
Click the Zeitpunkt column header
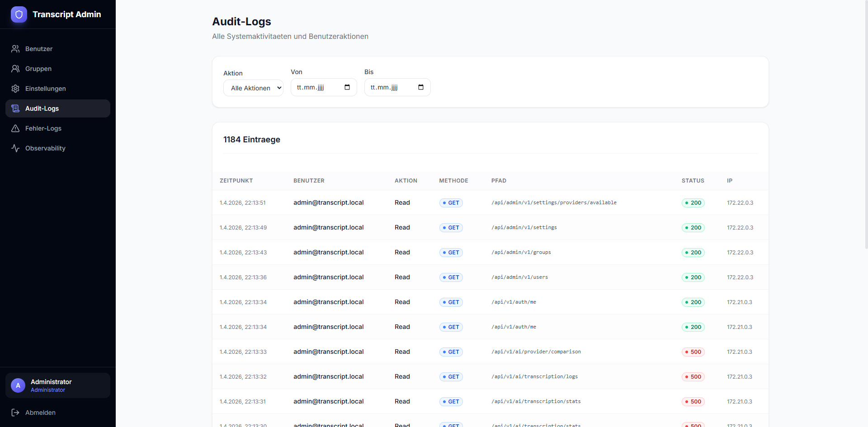click(x=236, y=181)
